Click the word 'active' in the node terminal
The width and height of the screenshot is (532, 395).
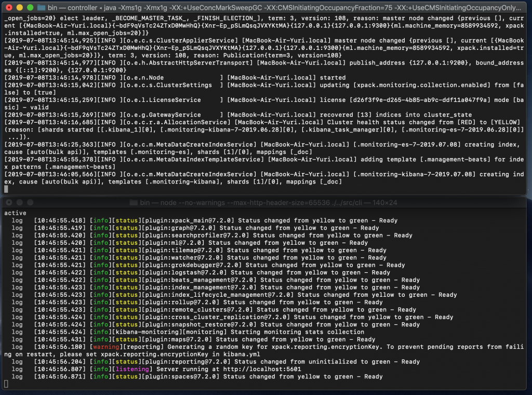click(15, 213)
